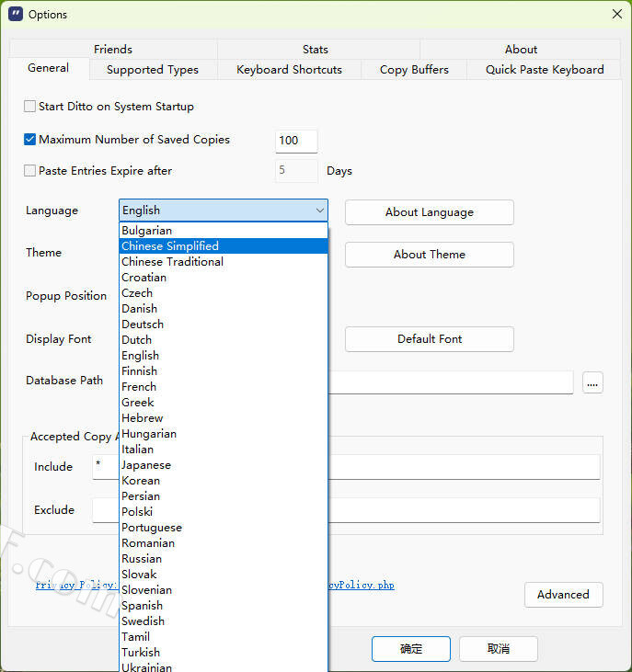This screenshot has height=672, width=632.
Task: Switch to Copy Buffers tab
Action: pyautogui.click(x=414, y=70)
